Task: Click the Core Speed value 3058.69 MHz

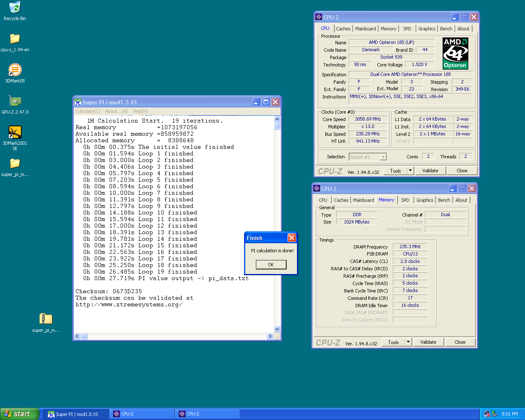Action: click(x=368, y=119)
